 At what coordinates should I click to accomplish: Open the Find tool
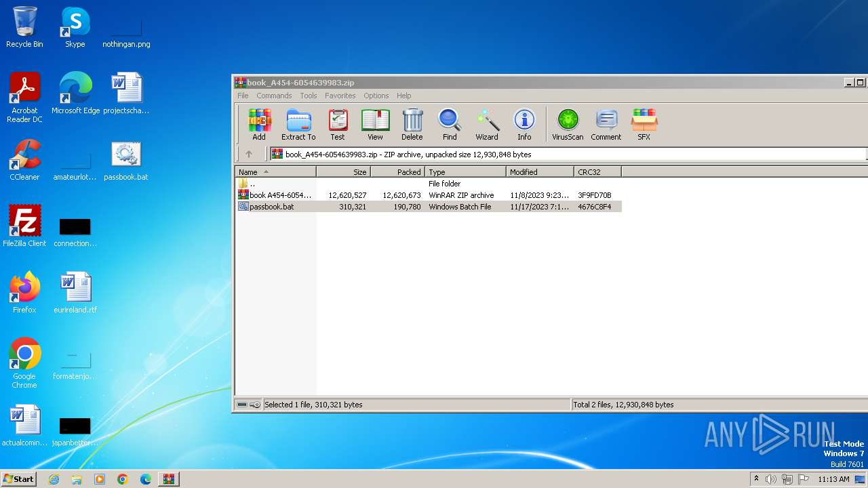pyautogui.click(x=450, y=124)
